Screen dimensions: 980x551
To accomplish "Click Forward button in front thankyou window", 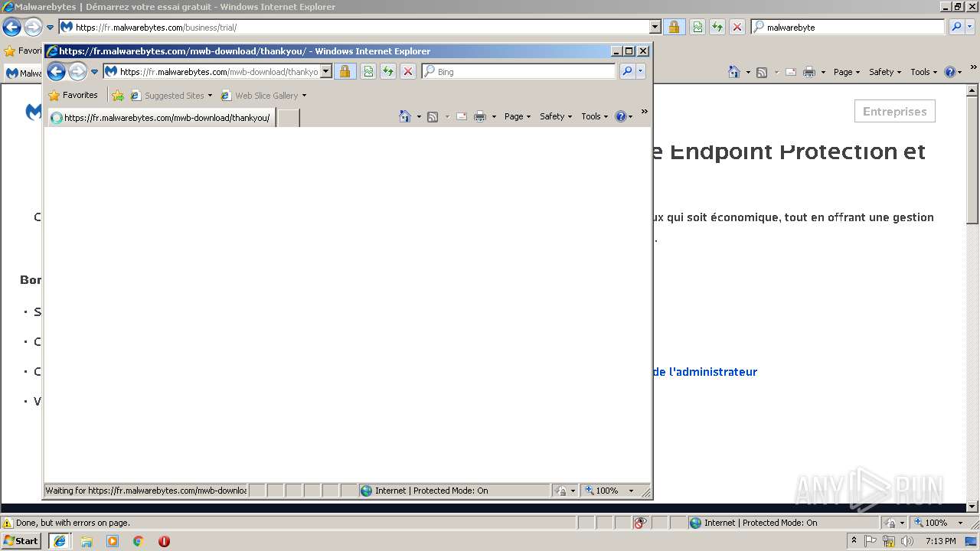I will 77,71.
